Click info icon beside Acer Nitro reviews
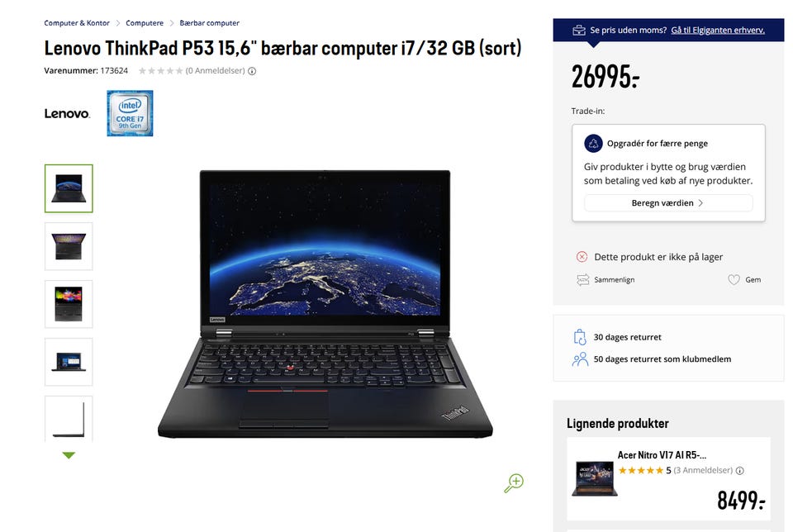Viewport: 793px width, 532px height. click(740, 471)
